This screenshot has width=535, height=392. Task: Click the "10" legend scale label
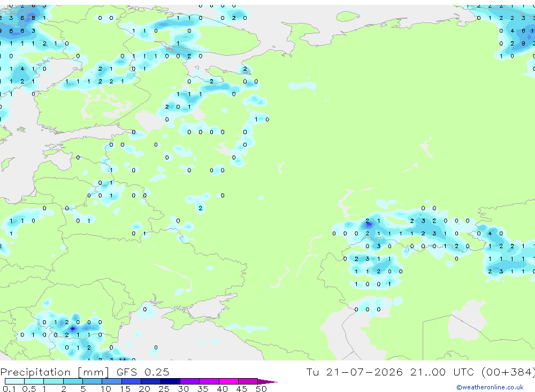(x=106, y=389)
